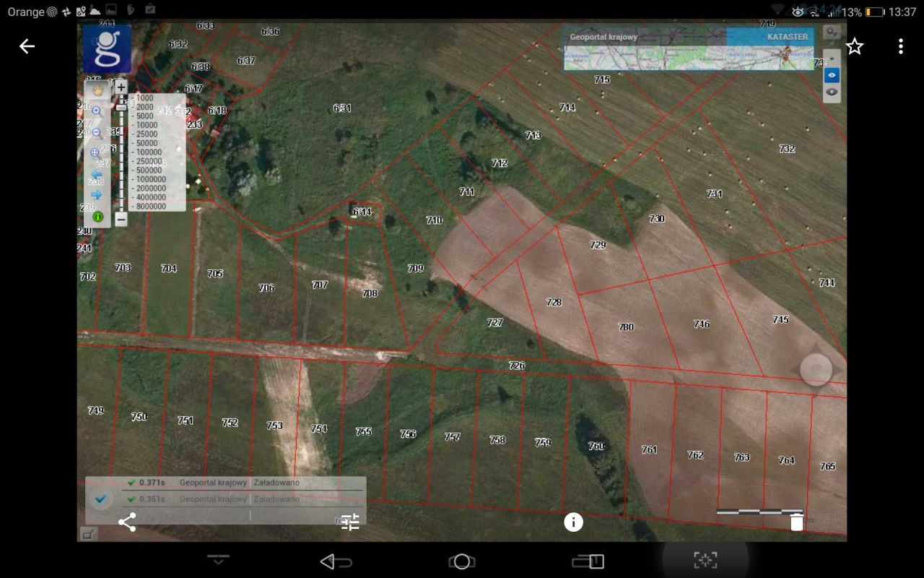Add image to favorites with star
924x578 pixels.
coord(855,47)
